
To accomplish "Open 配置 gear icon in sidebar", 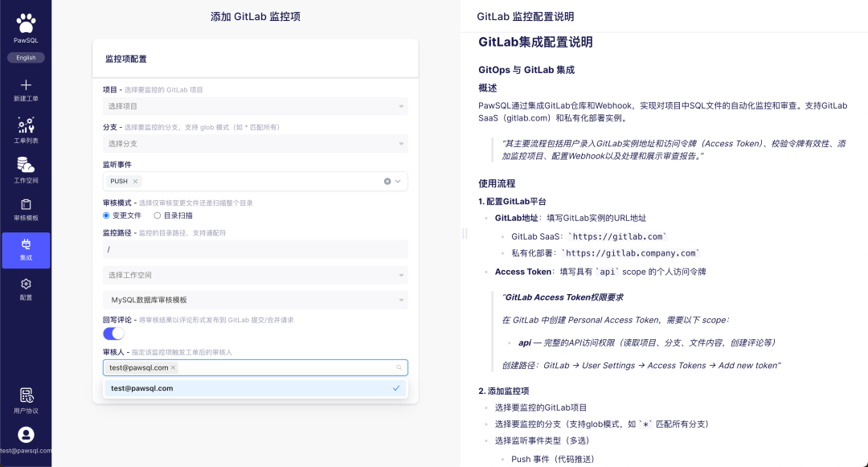I will [x=26, y=284].
